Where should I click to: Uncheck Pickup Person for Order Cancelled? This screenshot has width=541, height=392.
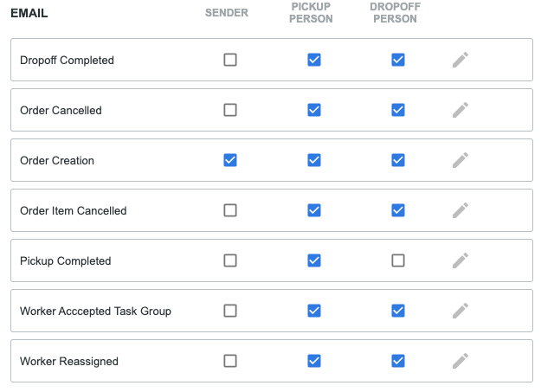314,110
